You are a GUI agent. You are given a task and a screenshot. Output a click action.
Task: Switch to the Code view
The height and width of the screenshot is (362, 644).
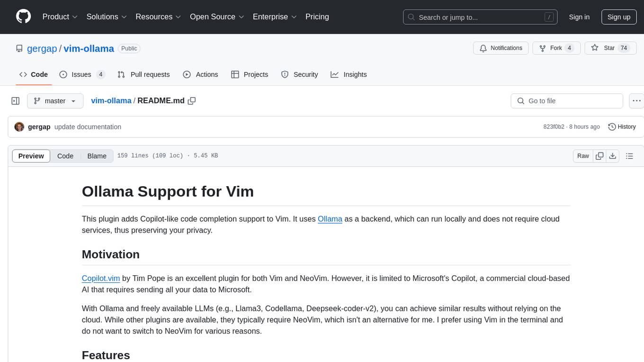coord(65,156)
